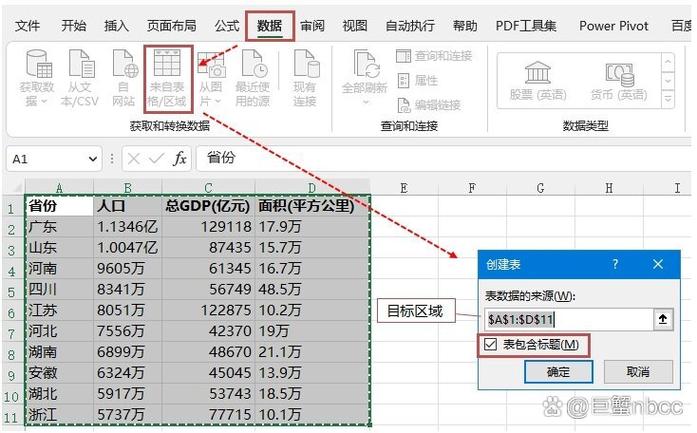This screenshot has height=433, width=697.
Task: Switch to the 审阅 tab
Action: (312, 26)
